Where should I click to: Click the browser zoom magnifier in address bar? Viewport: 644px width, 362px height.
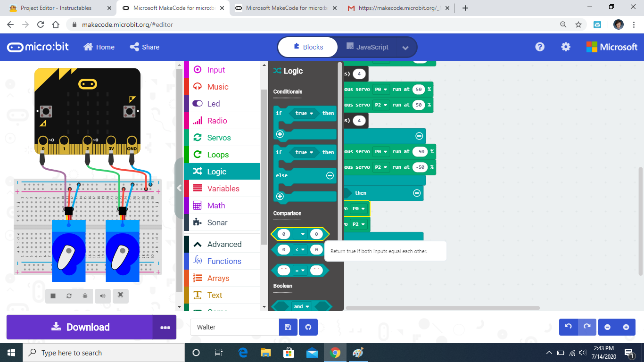563,25
